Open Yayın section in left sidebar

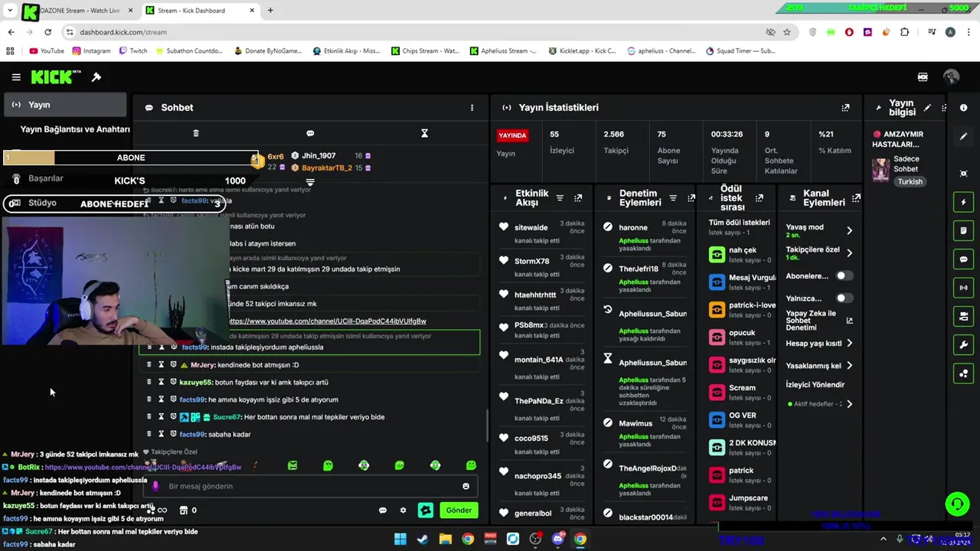pyautogui.click(x=64, y=105)
